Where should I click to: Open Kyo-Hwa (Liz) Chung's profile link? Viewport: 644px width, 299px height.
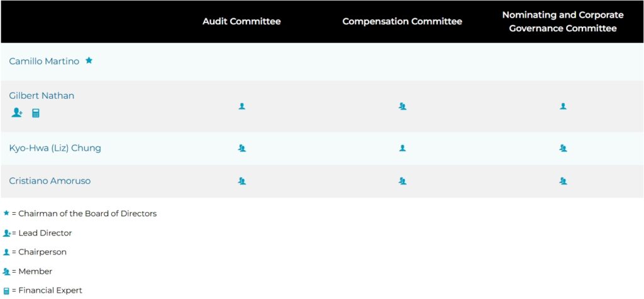55,148
